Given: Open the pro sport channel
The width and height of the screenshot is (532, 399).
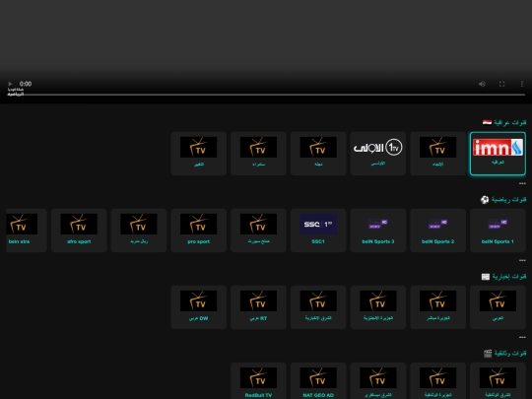Looking at the screenshot, I should (x=198, y=231).
